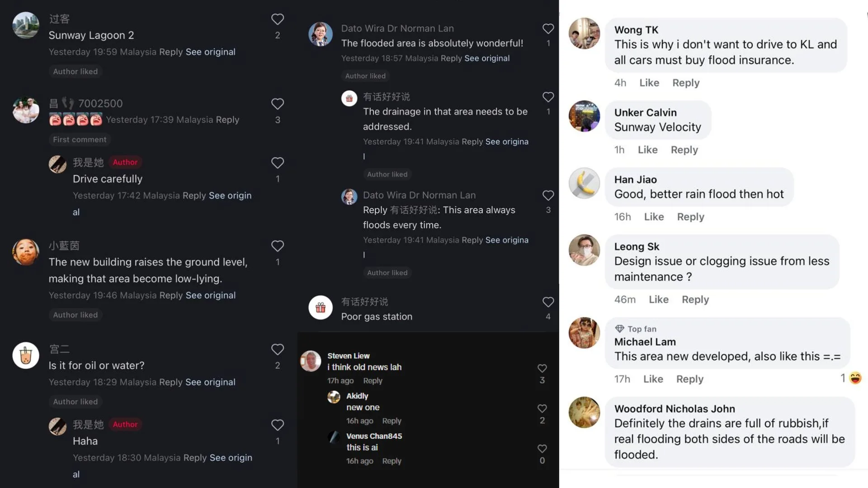Click Like under Han Jiao's comment
The image size is (868, 488).
(654, 217)
